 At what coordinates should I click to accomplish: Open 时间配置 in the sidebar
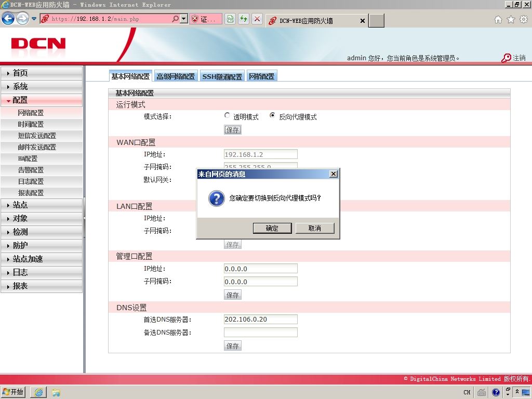(42, 124)
